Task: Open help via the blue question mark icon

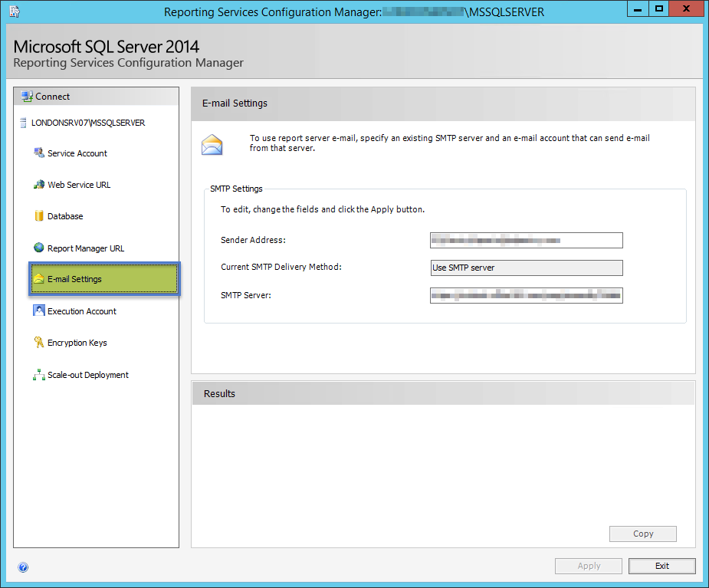Action: pyautogui.click(x=23, y=567)
